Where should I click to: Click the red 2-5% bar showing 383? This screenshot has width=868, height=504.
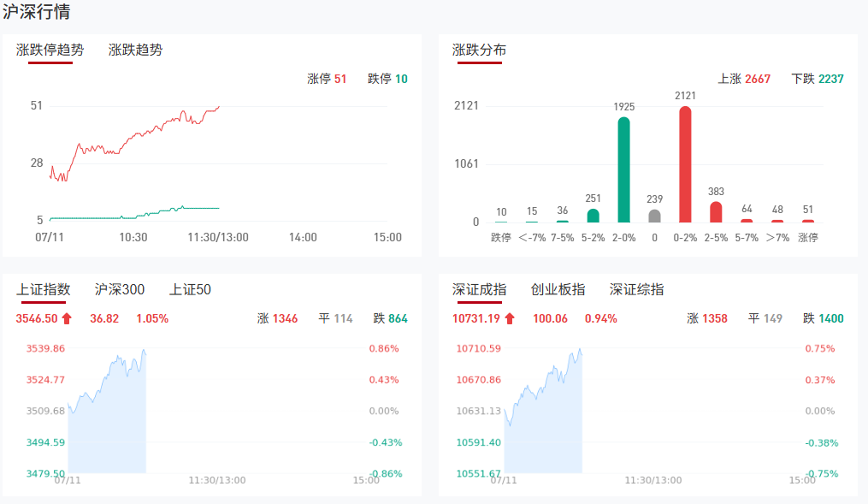tap(716, 211)
